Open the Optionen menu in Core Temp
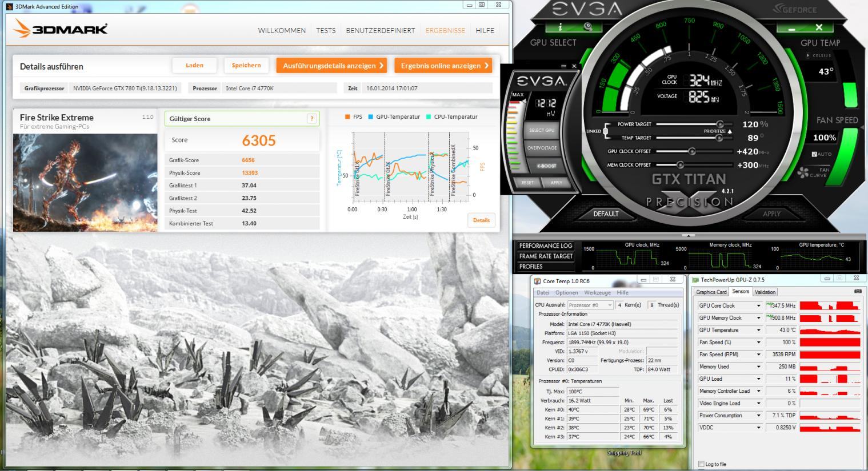 (x=566, y=292)
